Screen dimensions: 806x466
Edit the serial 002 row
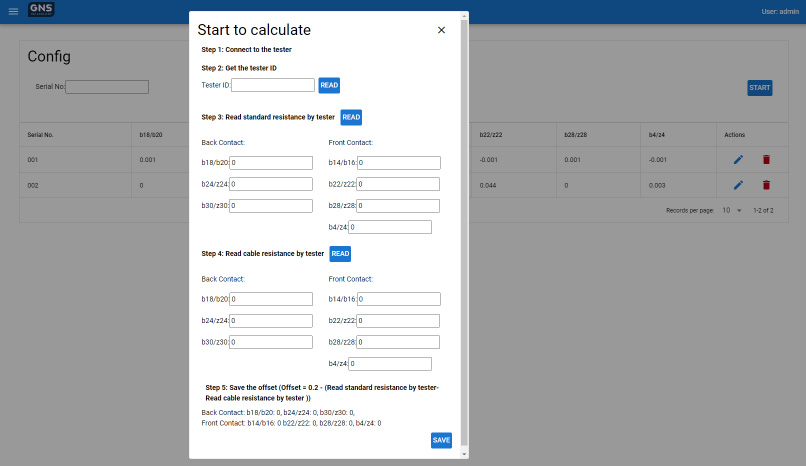pyautogui.click(x=738, y=185)
